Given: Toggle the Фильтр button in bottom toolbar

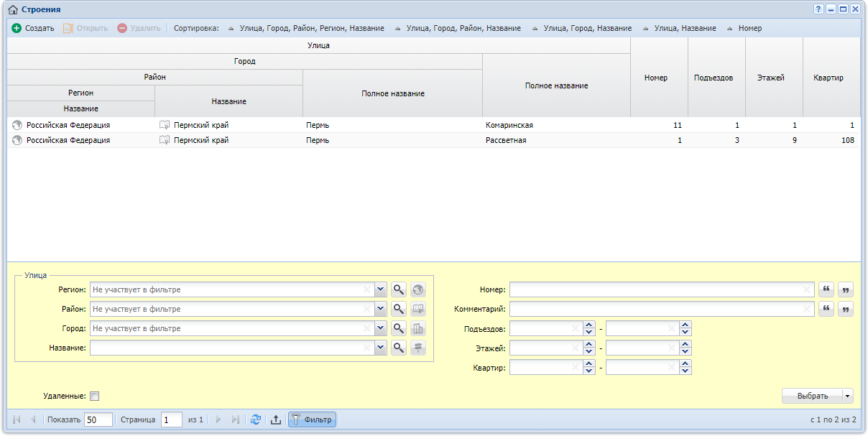Looking at the screenshot, I should tap(312, 419).
